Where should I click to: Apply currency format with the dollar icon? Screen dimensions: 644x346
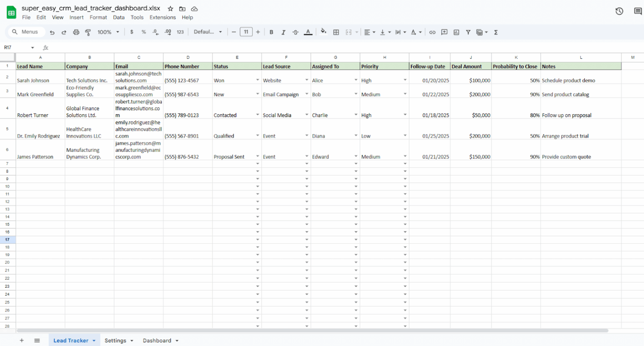132,32
